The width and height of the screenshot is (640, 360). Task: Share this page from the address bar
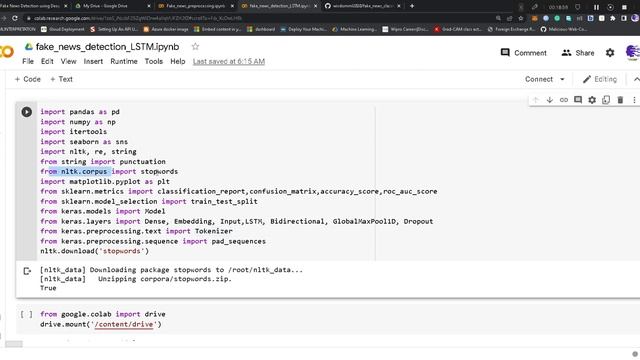(x=509, y=18)
